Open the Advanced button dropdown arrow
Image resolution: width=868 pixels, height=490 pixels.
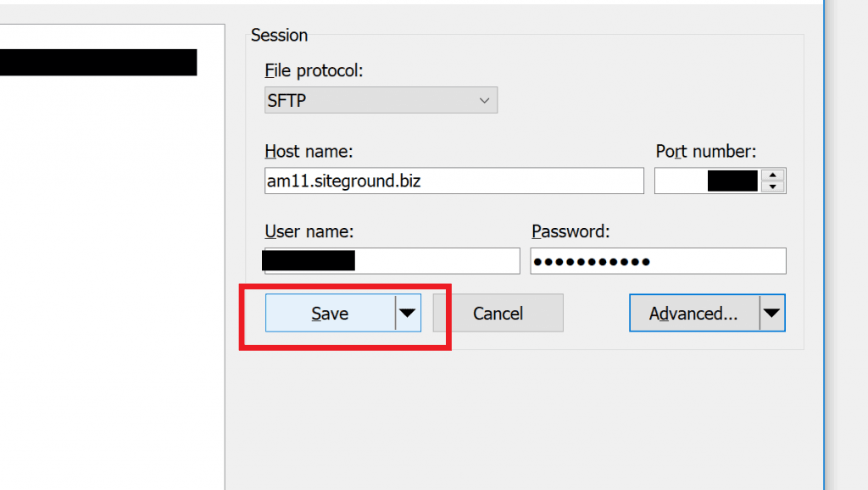pos(771,313)
